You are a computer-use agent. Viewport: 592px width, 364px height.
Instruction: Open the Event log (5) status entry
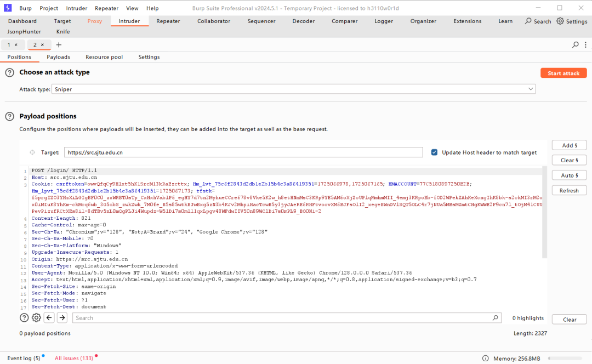tap(24, 358)
